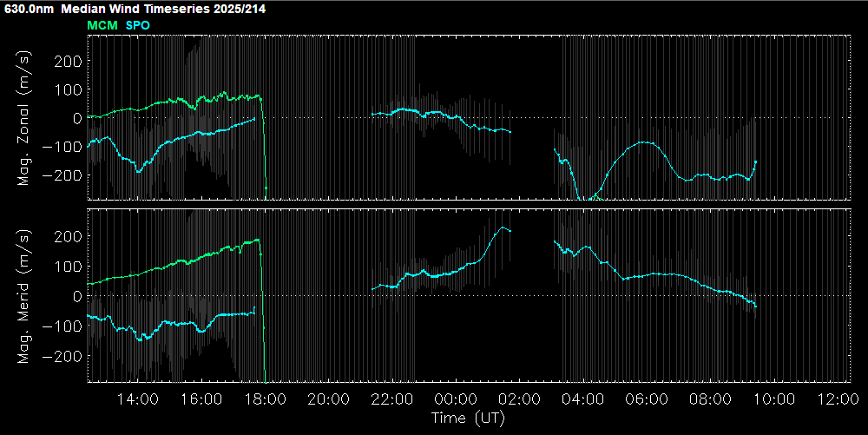This screenshot has width=868, height=435.
Task: Click the 02:00 time tick label
Action: 519,399
